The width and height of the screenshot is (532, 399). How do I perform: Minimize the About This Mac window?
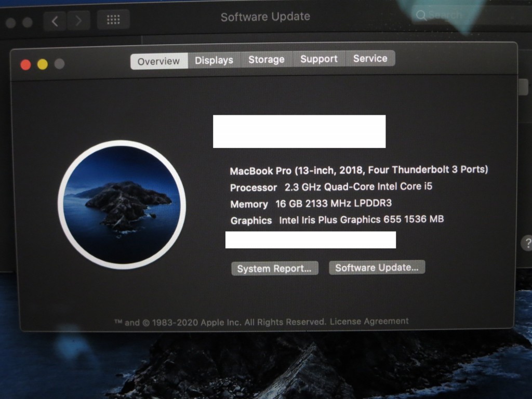tap(43, 64)
